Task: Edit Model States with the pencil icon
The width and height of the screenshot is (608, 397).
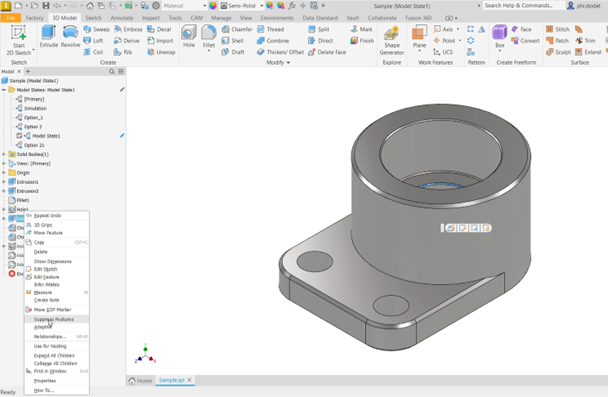Action: [x=122, y=90]
